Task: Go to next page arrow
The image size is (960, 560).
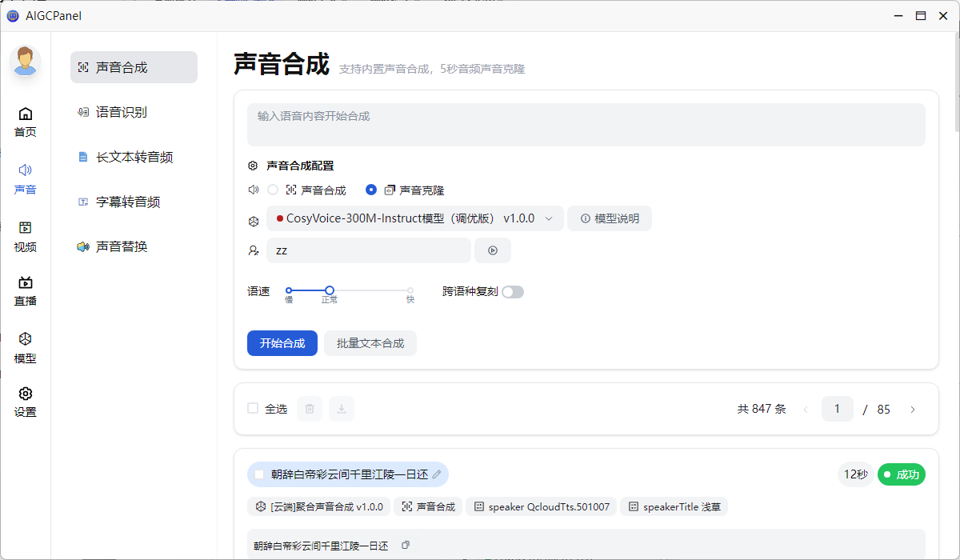Action: point(913,410)
